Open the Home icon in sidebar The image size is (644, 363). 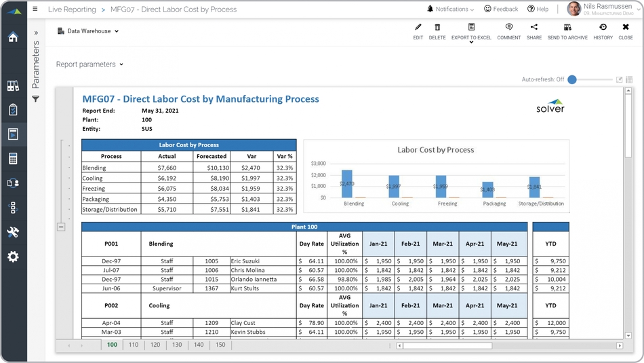13,37
